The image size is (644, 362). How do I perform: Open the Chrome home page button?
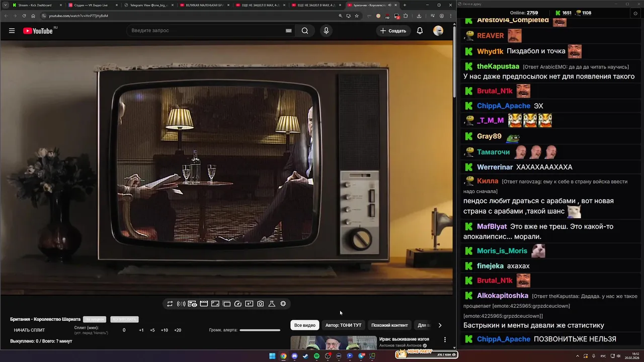coord(33,16)
